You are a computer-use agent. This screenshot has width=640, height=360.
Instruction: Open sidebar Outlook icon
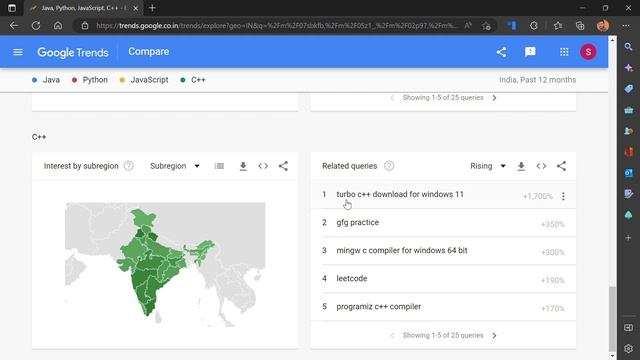pyautogui.click(x=629, y=173)
